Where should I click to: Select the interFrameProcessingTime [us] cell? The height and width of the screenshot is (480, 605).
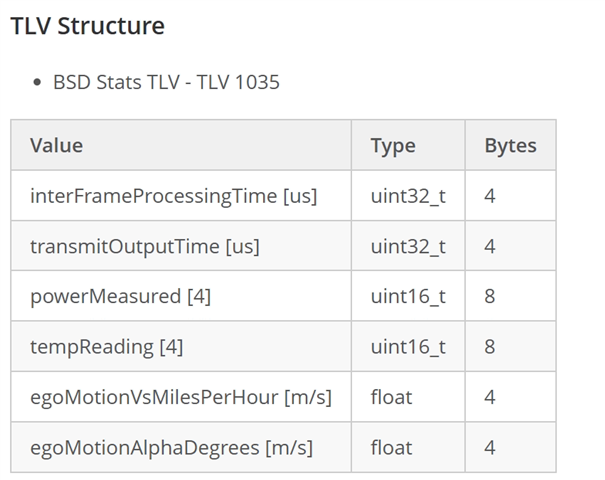173,196
